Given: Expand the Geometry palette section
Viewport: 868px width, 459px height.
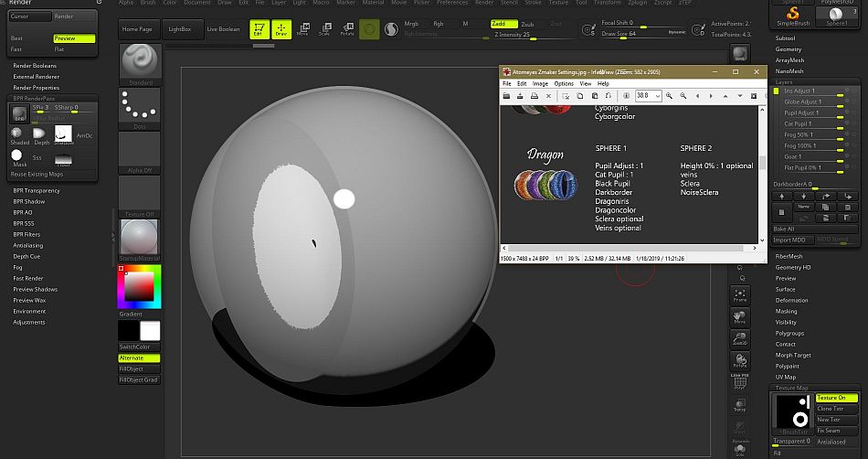Looking at the screenshot, I should click(x=789, y=49).
